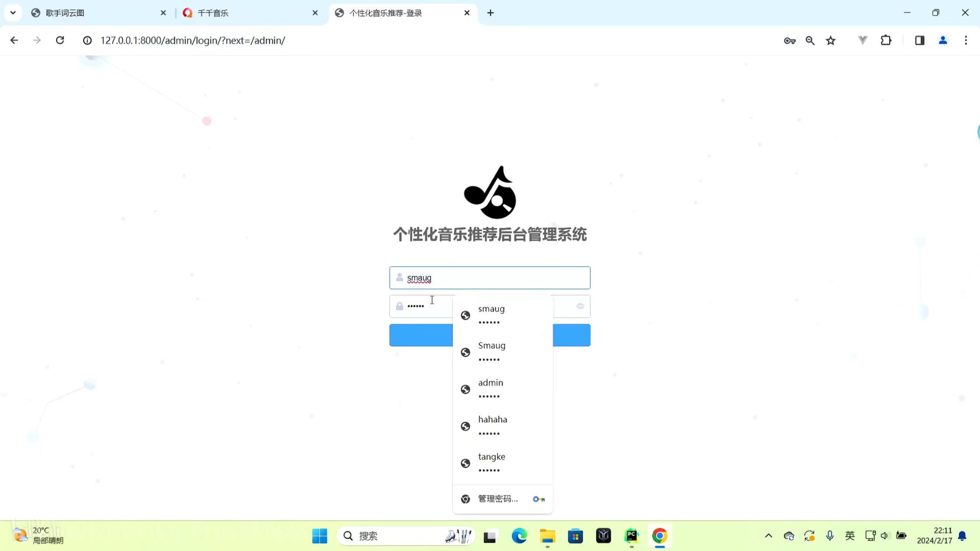This screenshot has width=980, height=551.
Task: Open Task View from the taskbar
Action: [490, 536]
